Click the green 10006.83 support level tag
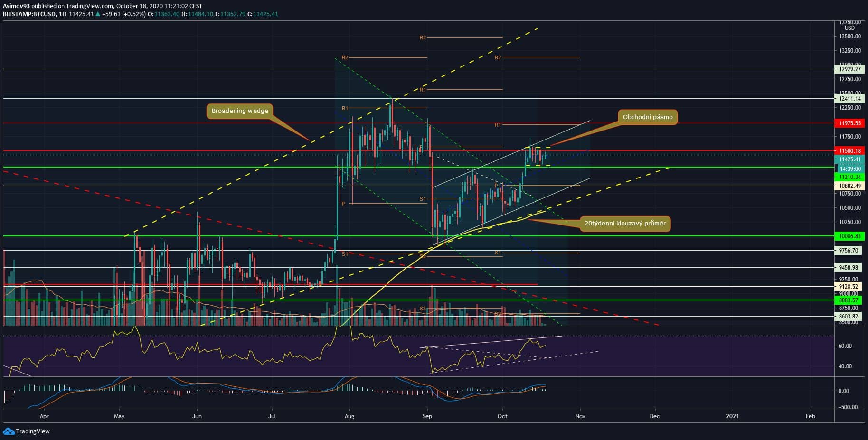This screenshot has height=440, width=868. [849, 236]
